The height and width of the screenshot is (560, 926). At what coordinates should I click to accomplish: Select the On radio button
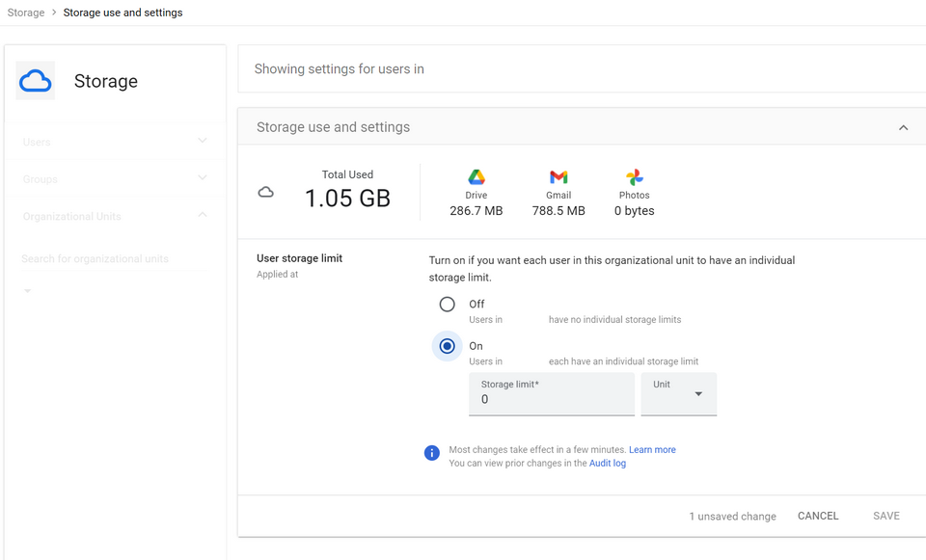click(448, 346)
